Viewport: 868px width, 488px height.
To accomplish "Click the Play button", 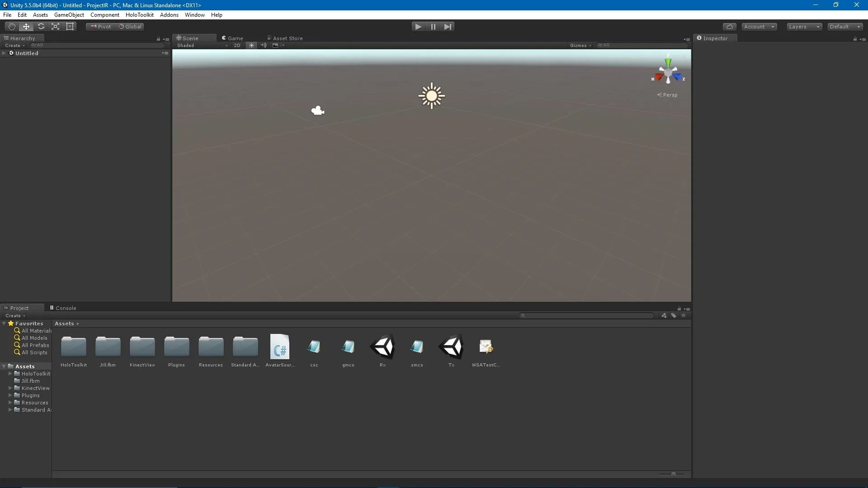I will tap(418, 27).
